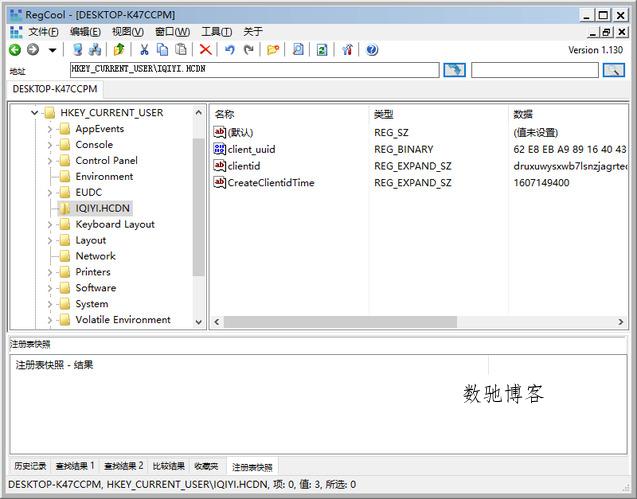Click the green Refresh icon
The width and height of the screenshot is (637, 499).
coord(322,50)
